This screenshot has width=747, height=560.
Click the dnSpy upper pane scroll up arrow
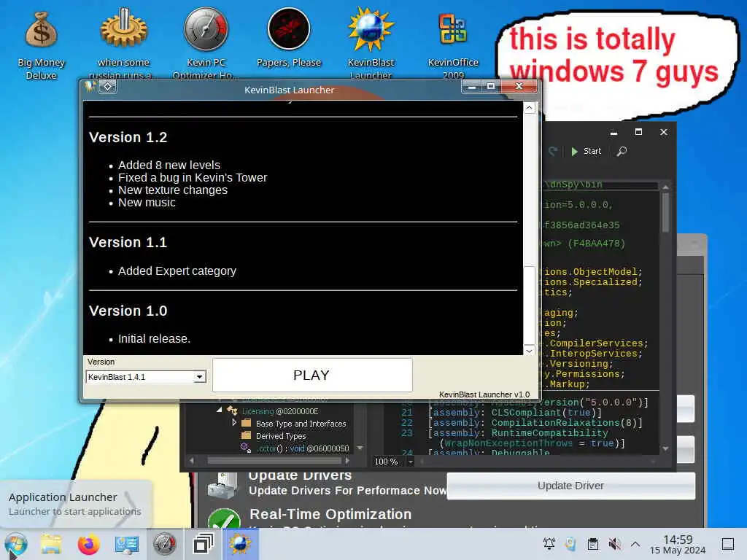[x=665, y=187]
